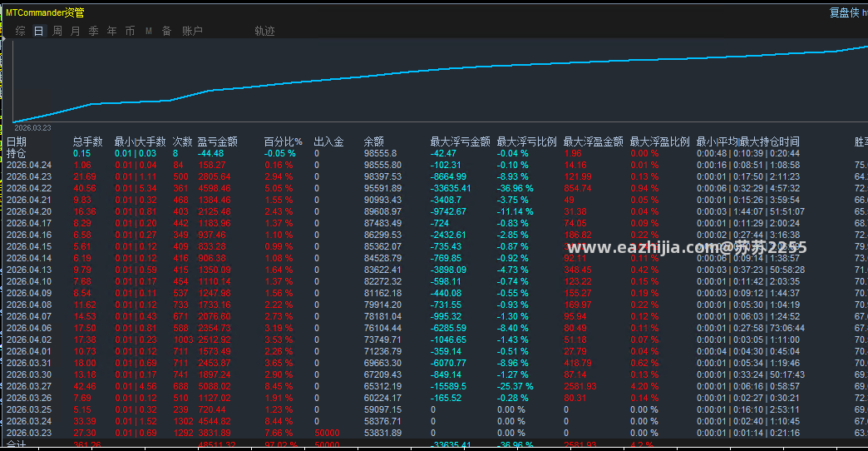Click profit amount 5088.02
Image resolution: width=868 pixels, height=451 pixels.
(x=215, y=386)
